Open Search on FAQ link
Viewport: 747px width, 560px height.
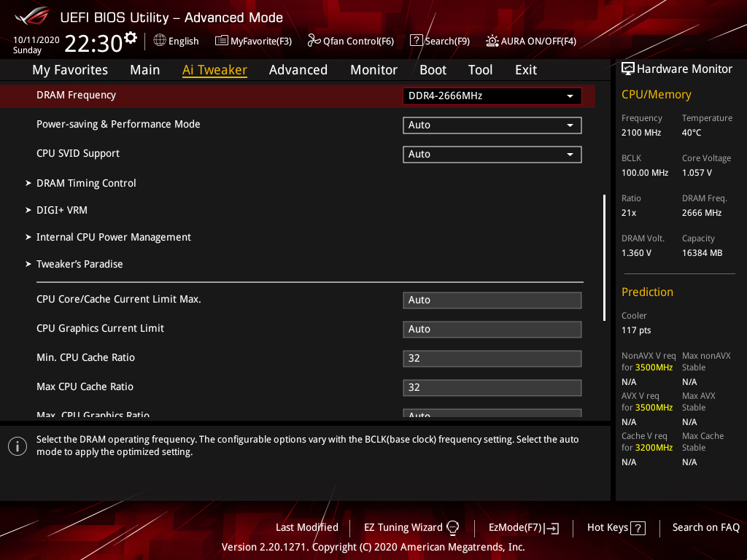click(x=706, y=527)
